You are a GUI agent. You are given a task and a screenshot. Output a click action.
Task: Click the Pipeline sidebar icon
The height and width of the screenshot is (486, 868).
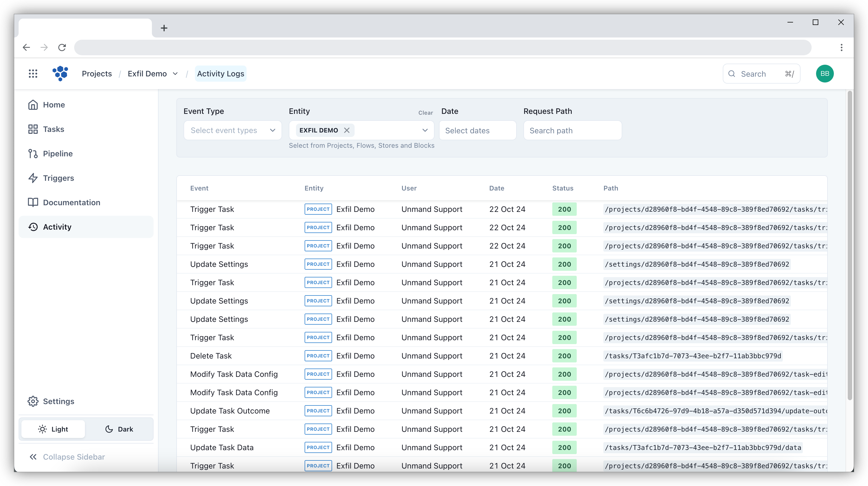coord(33,153)
